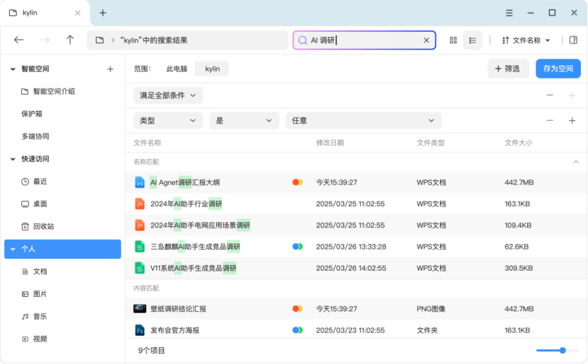Select the AI Agnet调研汇报大纲 file icon

click(139, 182)
